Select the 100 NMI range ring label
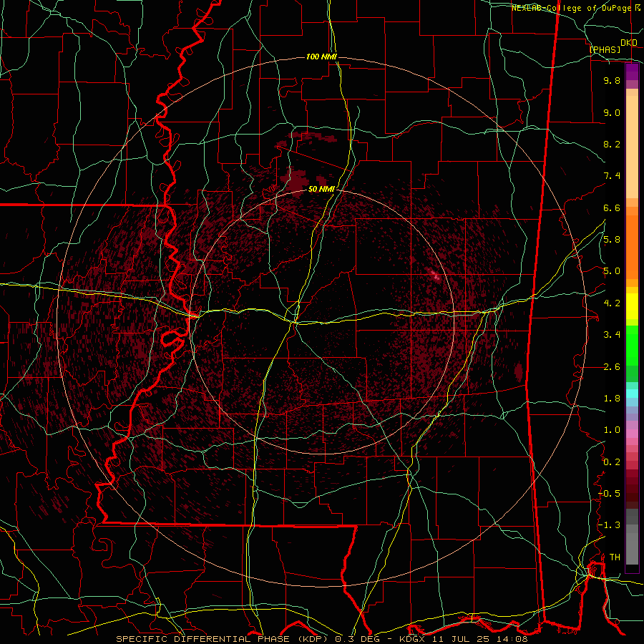644x644 pixels. [x=321, y=57]
